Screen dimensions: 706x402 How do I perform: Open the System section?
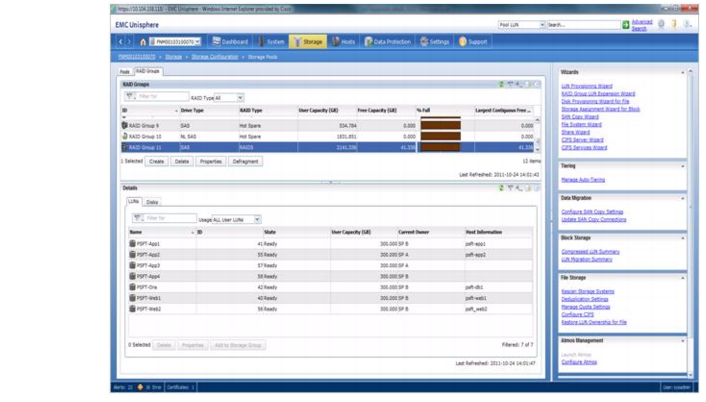tap(271, 42)
